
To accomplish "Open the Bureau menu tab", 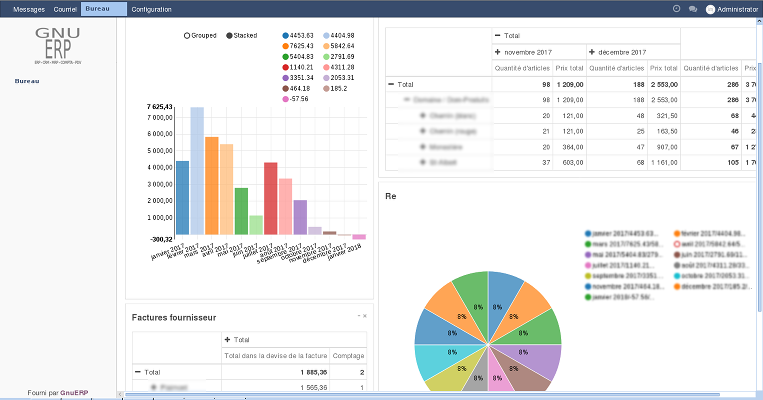I will [x=104, y=9].
